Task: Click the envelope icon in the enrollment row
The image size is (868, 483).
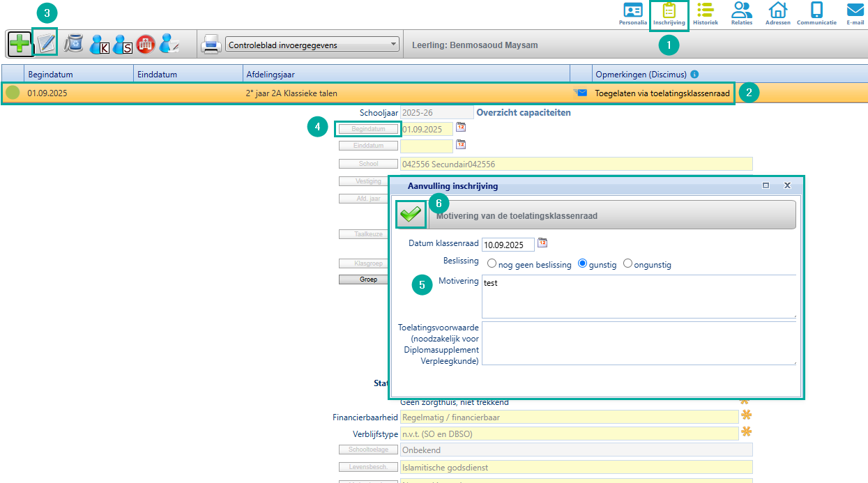Action: (x=581, y=93)
